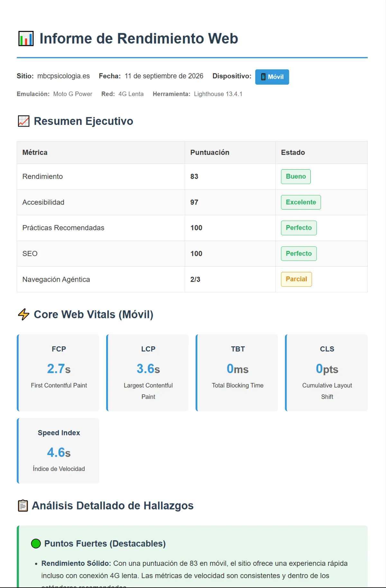Click the site name 'mbcpsicologia.es'
The image size is (386, 588).
64,76
